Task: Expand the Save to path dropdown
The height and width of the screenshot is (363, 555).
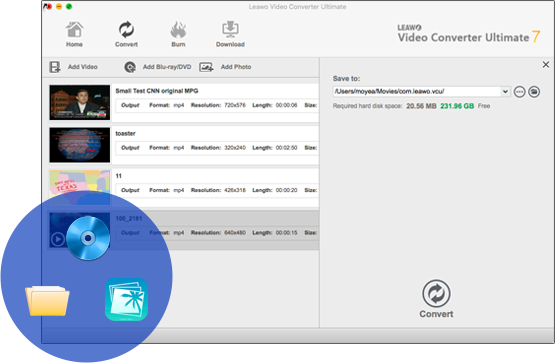Action: (x=505, y=92)
